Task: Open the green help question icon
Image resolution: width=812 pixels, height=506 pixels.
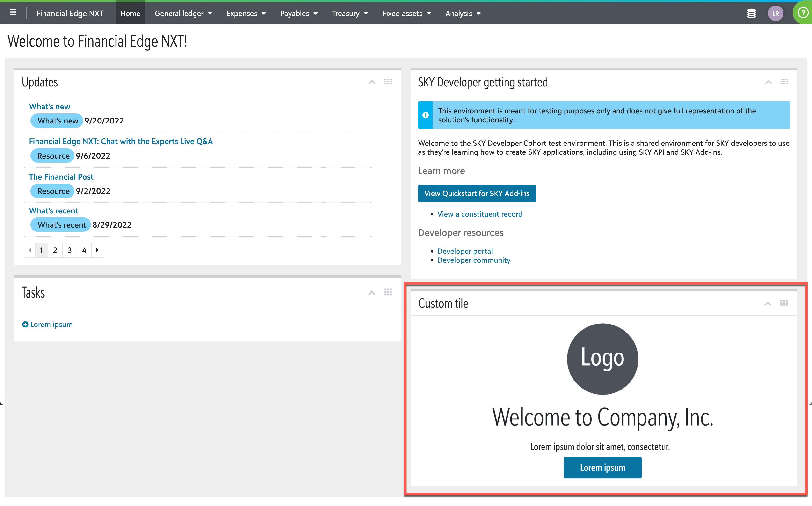Action: pos(803,13)
